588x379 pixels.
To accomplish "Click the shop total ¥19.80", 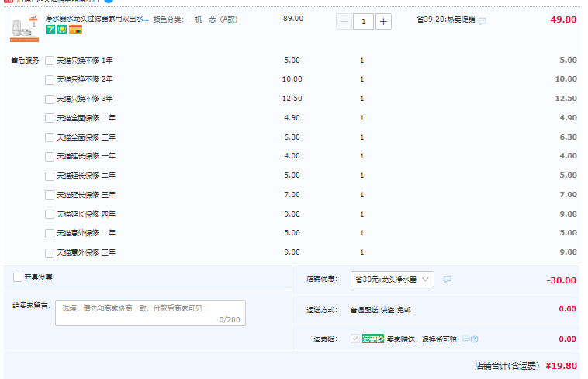I will (x=561, y=366).
